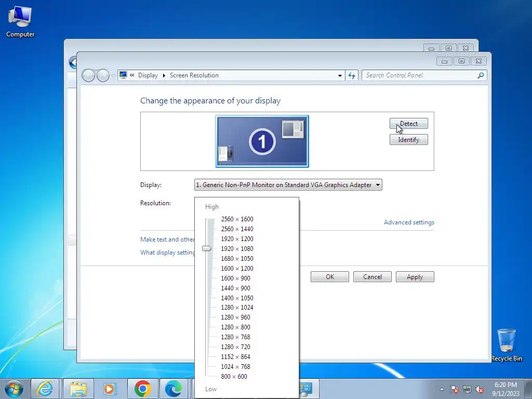Select the Recycle Bin desktop icon
This screenshot has width=532, height=399.
click(506, 345)
